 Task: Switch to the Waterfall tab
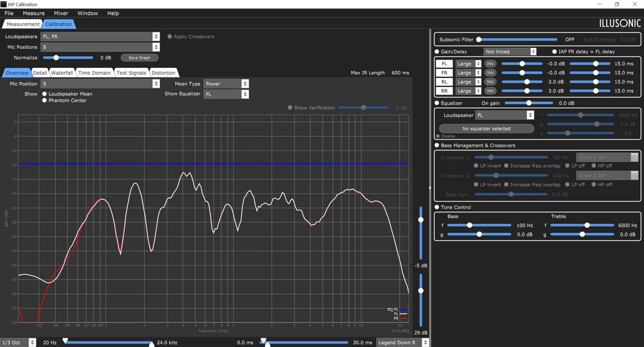point(62,73)
